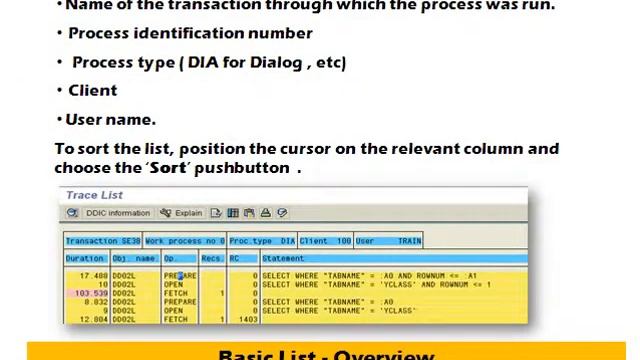Click the 'Basic List - Overview' yellow banner
Screen dimensions: 640x360
point(326,352)
